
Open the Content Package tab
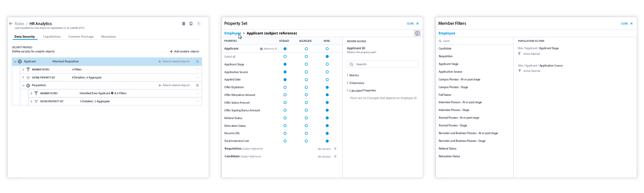pyautogui.click(x=81, y=37)
